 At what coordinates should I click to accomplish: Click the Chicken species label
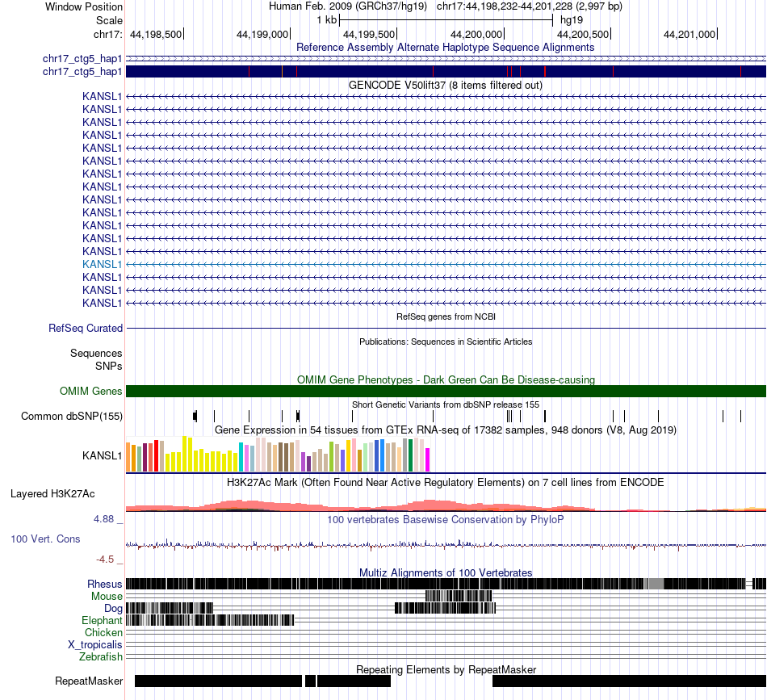pos(103,632)
